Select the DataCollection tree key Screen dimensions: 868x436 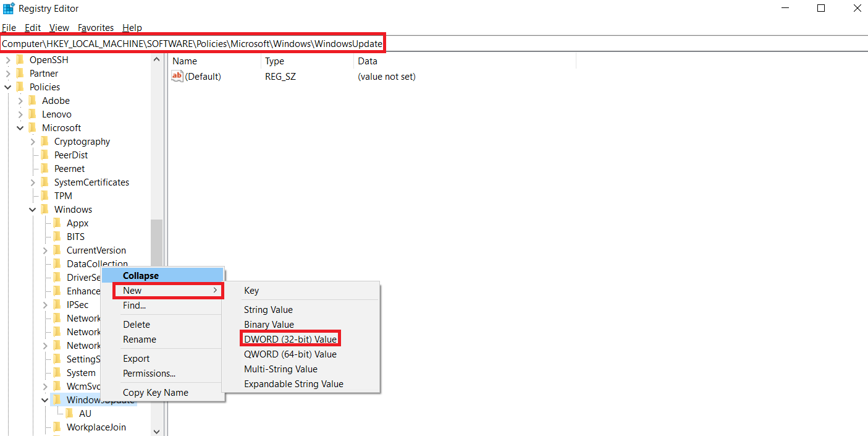97,264
